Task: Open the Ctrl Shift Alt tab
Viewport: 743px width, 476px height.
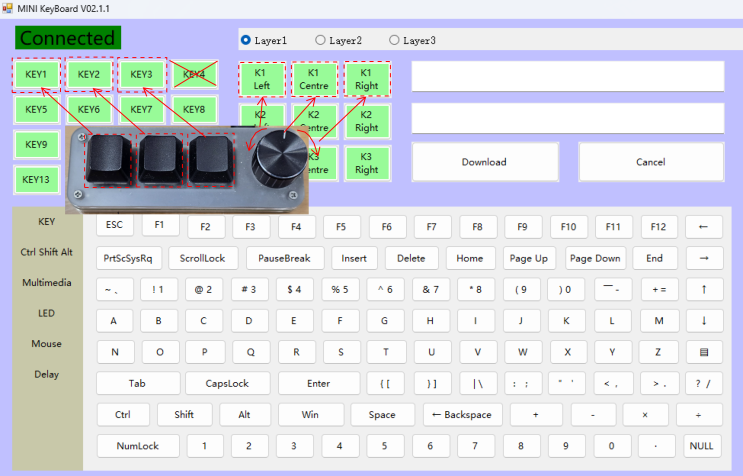Action: point(46,252)
